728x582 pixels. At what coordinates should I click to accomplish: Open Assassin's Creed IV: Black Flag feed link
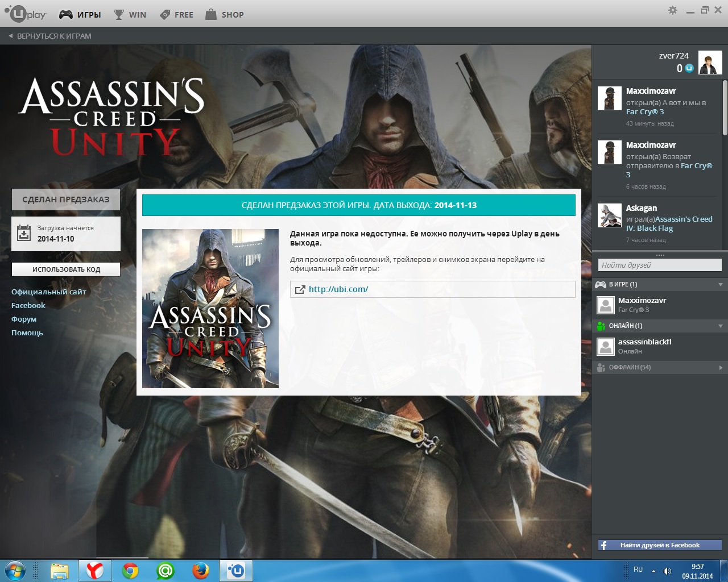click(x=669, y=224)
